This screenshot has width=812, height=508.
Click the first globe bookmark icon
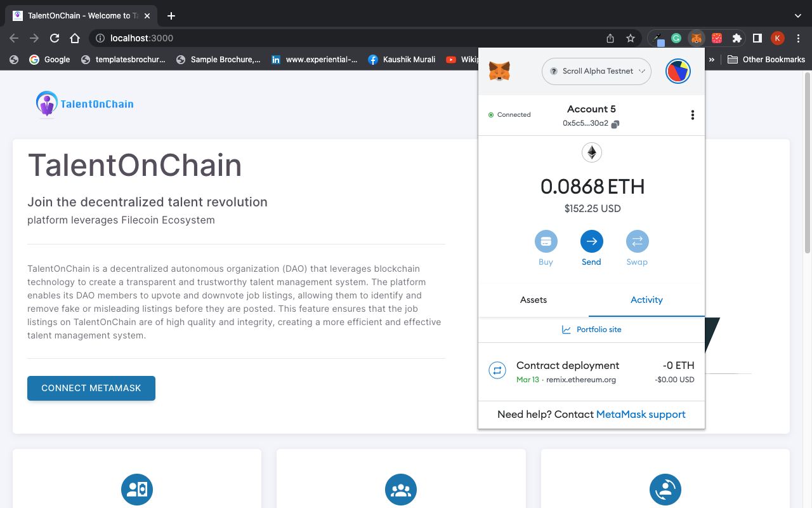pos(14,59)
